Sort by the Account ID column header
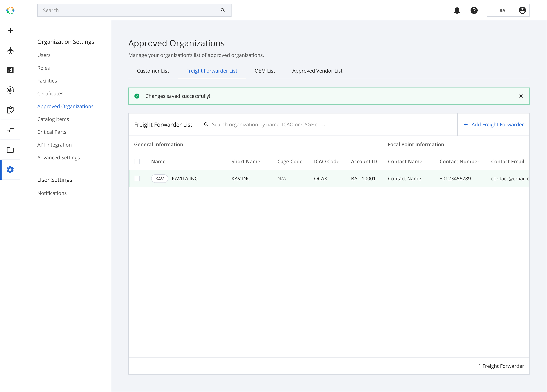 click(x=364, y=161)
